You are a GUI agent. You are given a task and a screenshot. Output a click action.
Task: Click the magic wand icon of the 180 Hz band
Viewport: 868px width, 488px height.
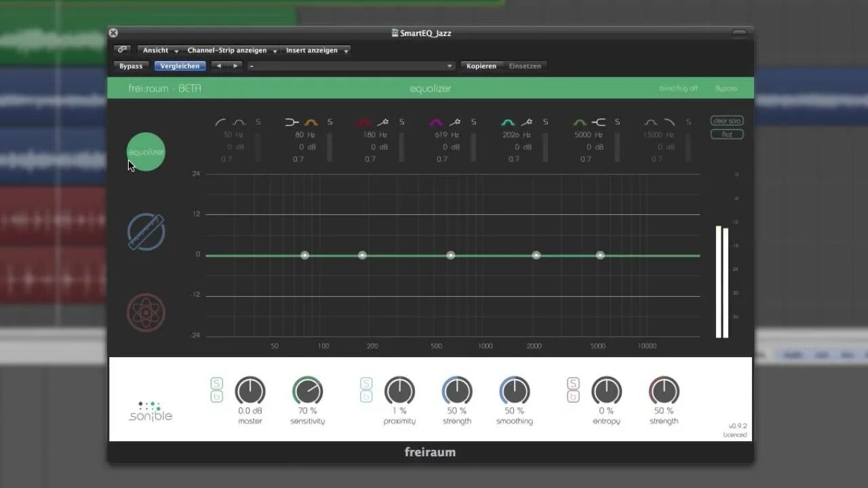coord(383,122)
